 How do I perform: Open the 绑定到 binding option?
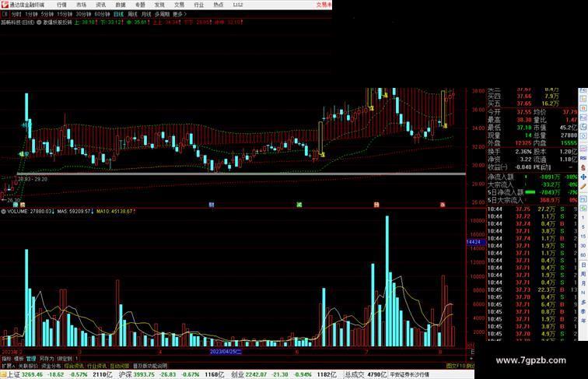click(65, 359)
